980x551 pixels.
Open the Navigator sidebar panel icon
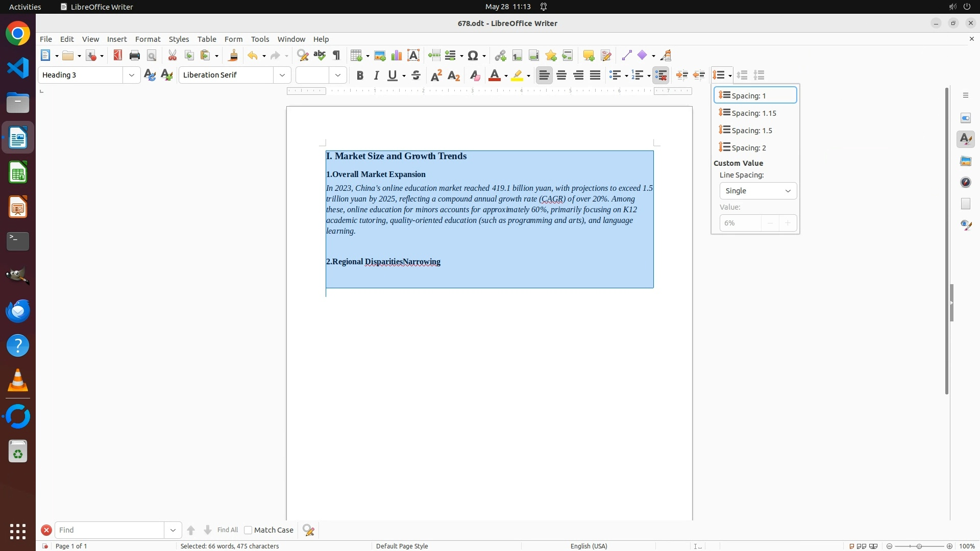pyautogui.click(x=966, y=182)
